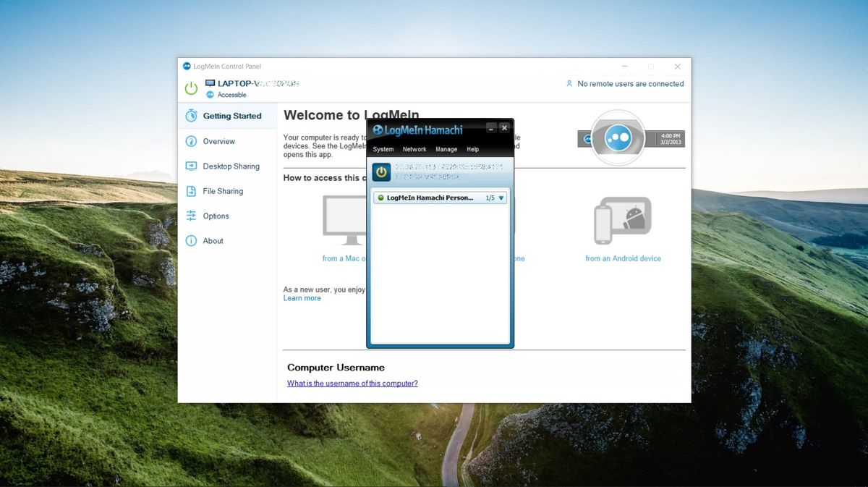Expand the LogMeIn Hamachi network dropdown arrow
868x487 pixels.
(x=501, y=198)
